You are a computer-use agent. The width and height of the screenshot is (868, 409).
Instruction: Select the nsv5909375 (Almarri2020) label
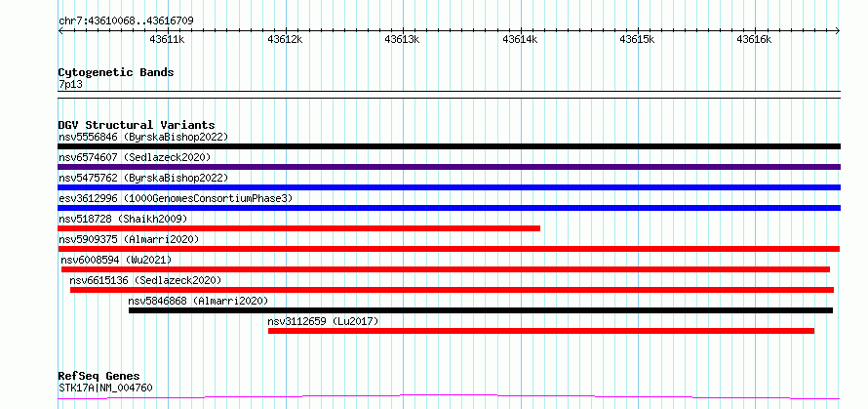click(129, 239)
